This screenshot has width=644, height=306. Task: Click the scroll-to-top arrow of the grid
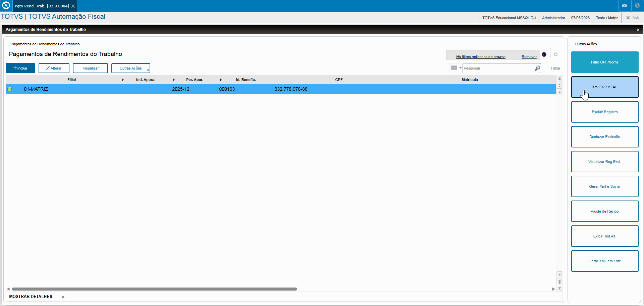pyautogui.click(x=559, y=79)
